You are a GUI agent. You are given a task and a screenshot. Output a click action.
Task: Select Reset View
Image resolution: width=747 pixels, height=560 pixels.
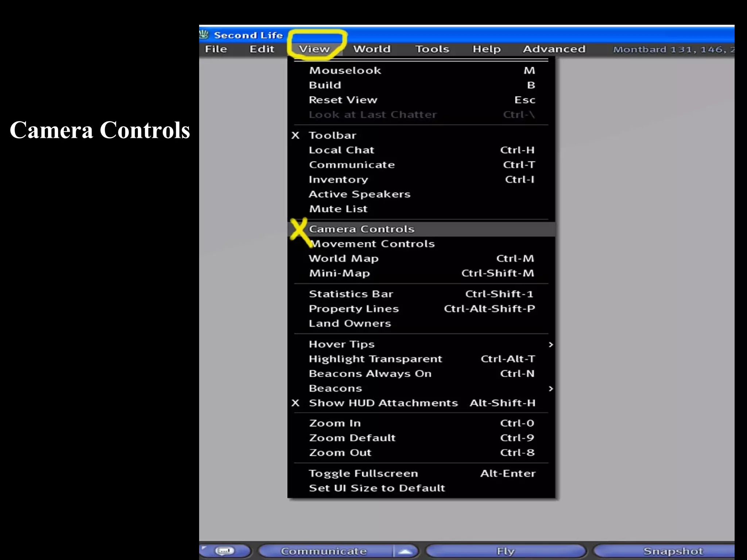(x=421, y=100)
